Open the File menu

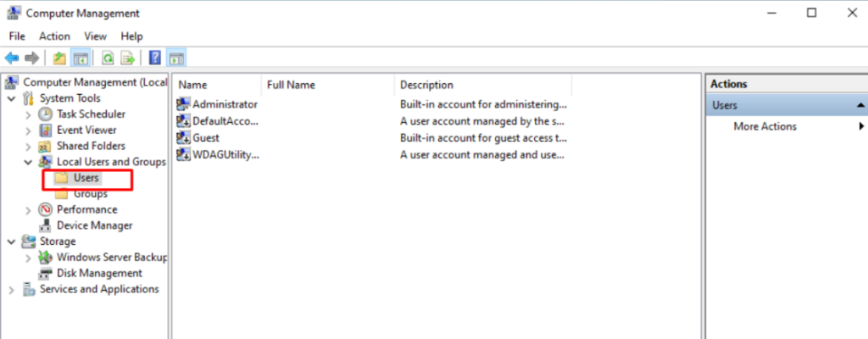(17, 36)
